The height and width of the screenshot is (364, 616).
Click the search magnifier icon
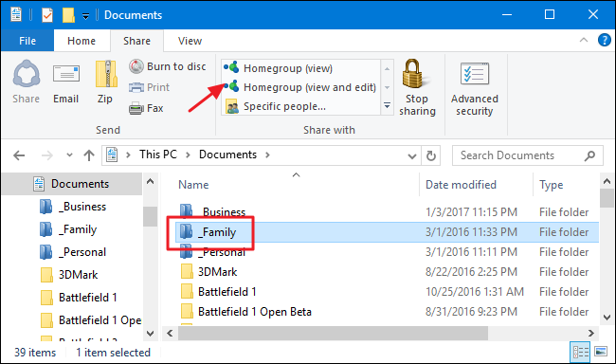click(x=589, y=155)
